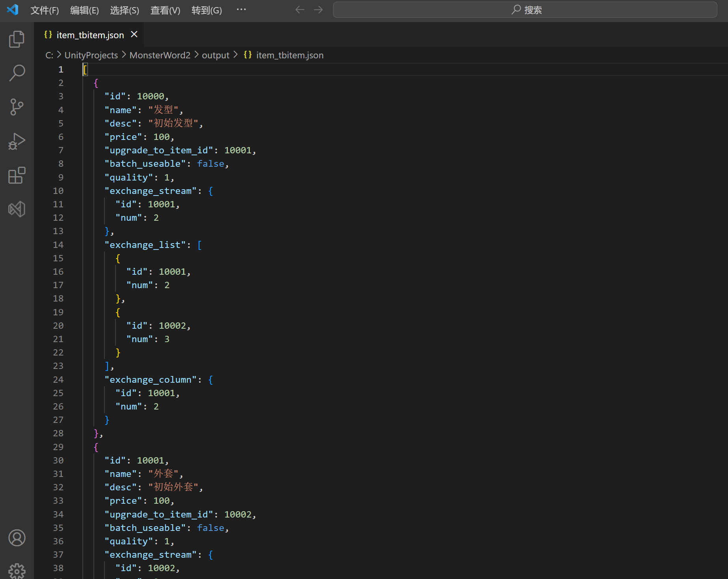Open the Explorer view in activity bar
728x579 pixels.
pos(17,39)
